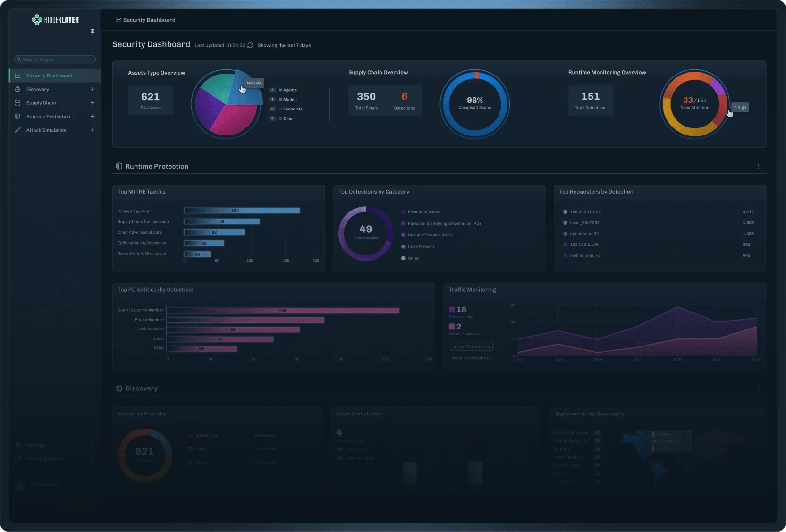Click the E-mail Address bar
This screenshot has width=786, height=532.
tap(233, 329)
